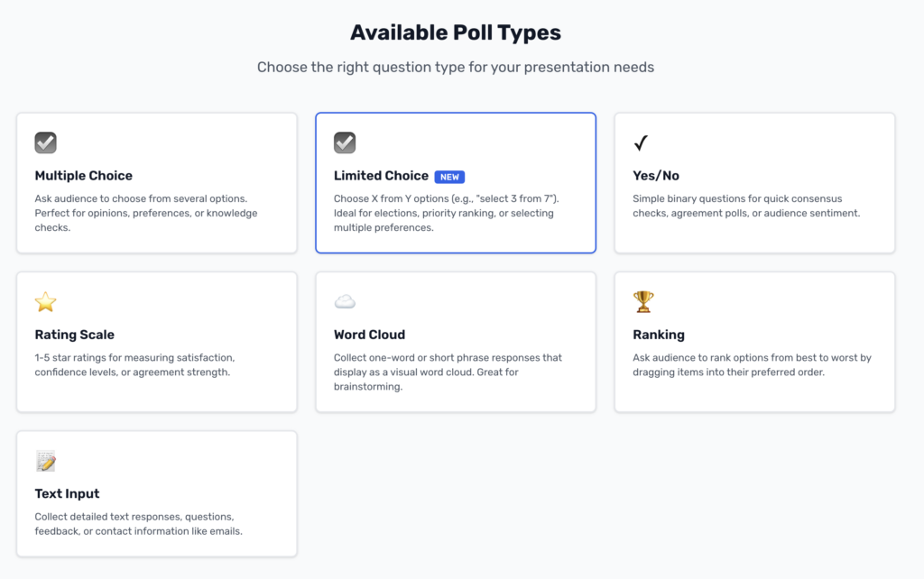The width and height of the screenshot is (924, 579).
Task: Click the Word Cloud cloud icon
Action: pyautogui.click(x=345, y=302)
